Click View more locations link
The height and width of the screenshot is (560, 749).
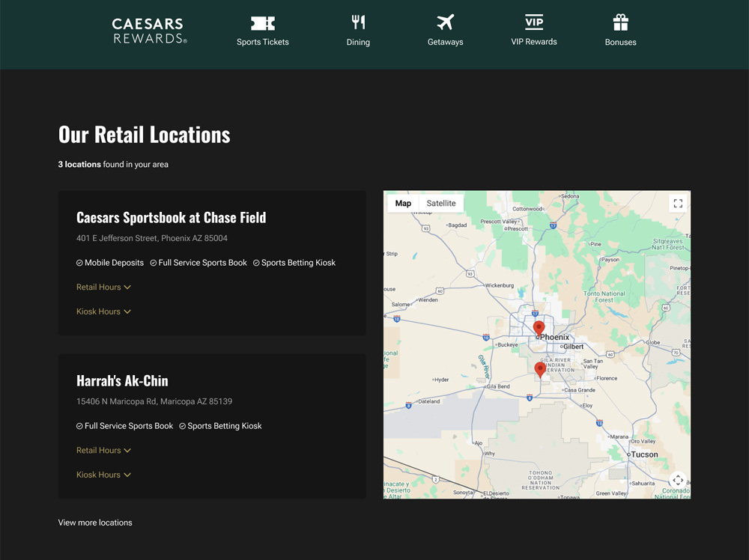click(x=95, y=523)
